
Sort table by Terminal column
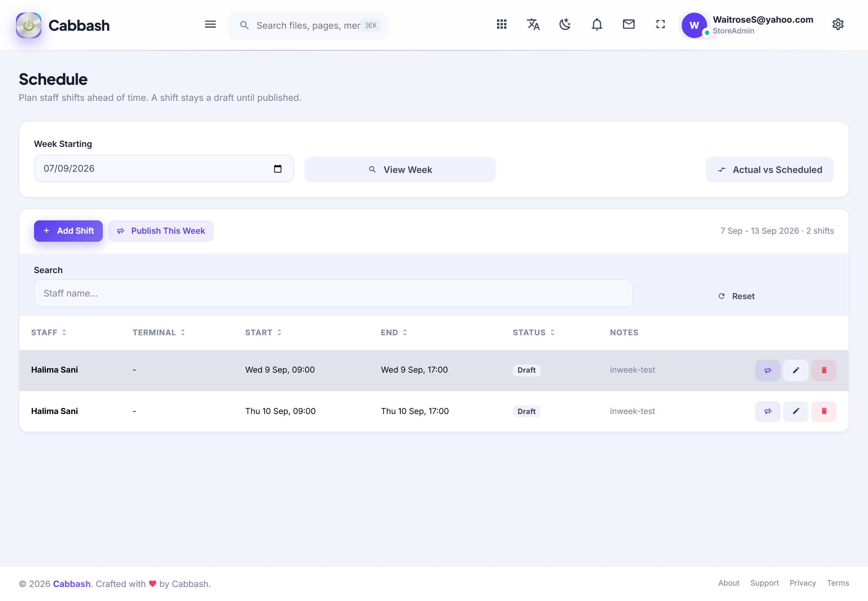pyautogui.click(x=159, y=333)
